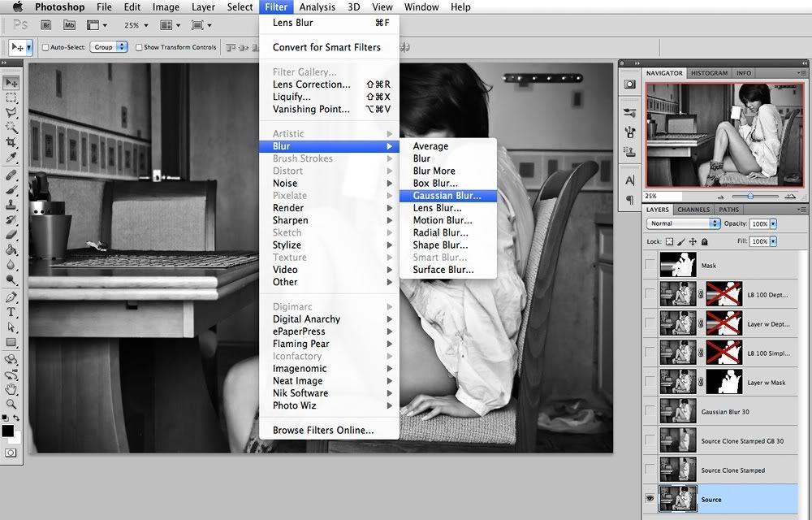Expand the Nik Software submenu
Image resolution: width=812 pixels, height=520 pixels.
[330, 393]
